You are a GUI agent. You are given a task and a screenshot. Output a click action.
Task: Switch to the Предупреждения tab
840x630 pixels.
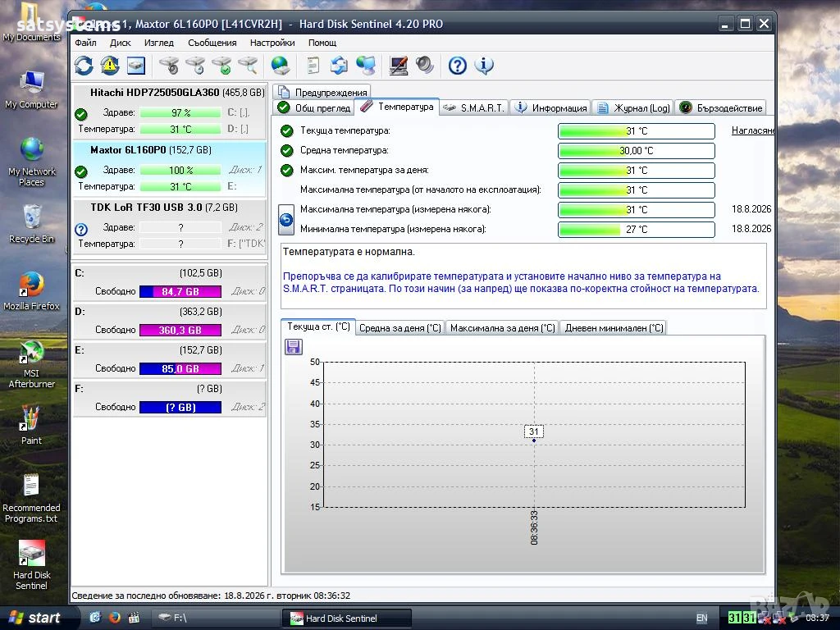click(x=322, y=92)
